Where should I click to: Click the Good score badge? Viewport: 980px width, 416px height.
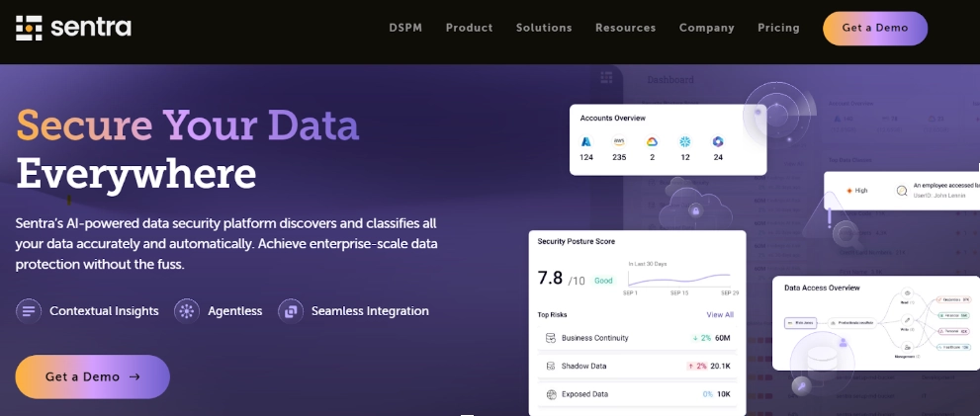tap(603, 281)
